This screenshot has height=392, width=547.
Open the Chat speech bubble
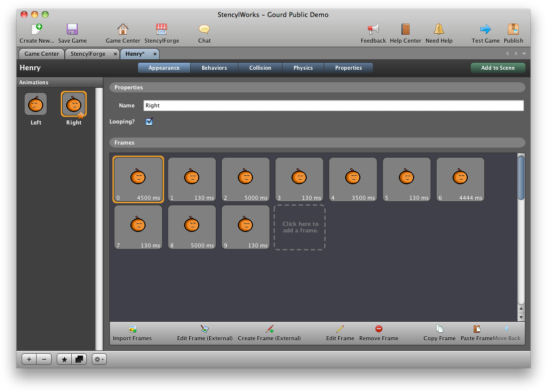pos(204,30)
